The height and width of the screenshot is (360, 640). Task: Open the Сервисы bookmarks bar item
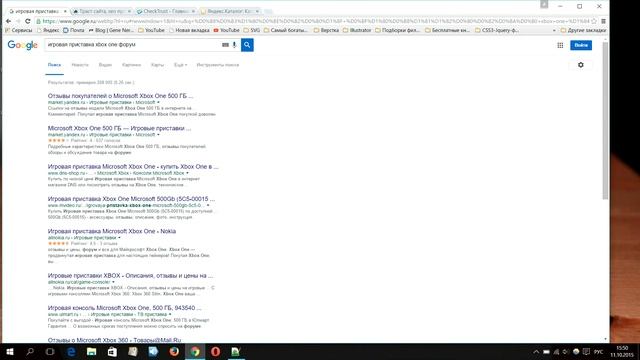click(x=18, y=31)
